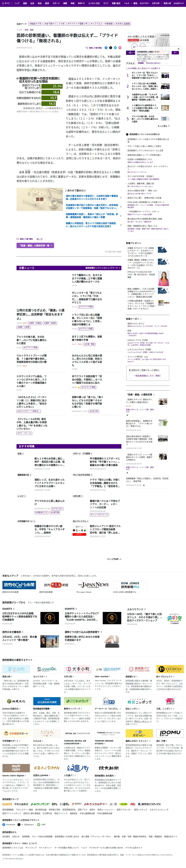
Task: Share article via Facebook icon under headline
Action: pyautogui.click(x=106, y=48)
